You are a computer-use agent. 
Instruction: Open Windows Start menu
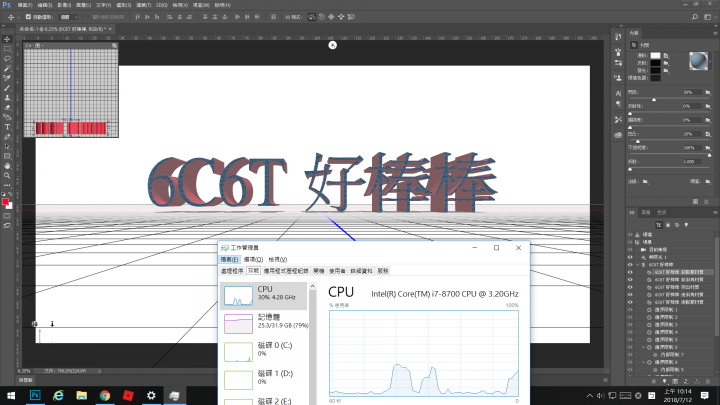(x=11, y=395)
